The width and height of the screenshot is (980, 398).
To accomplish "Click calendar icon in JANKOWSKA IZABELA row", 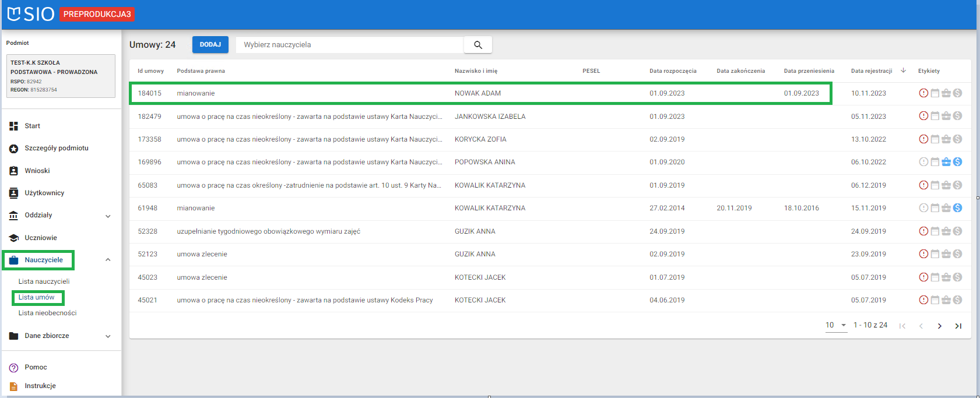I will pyautogui.click(x=935, y=116).
